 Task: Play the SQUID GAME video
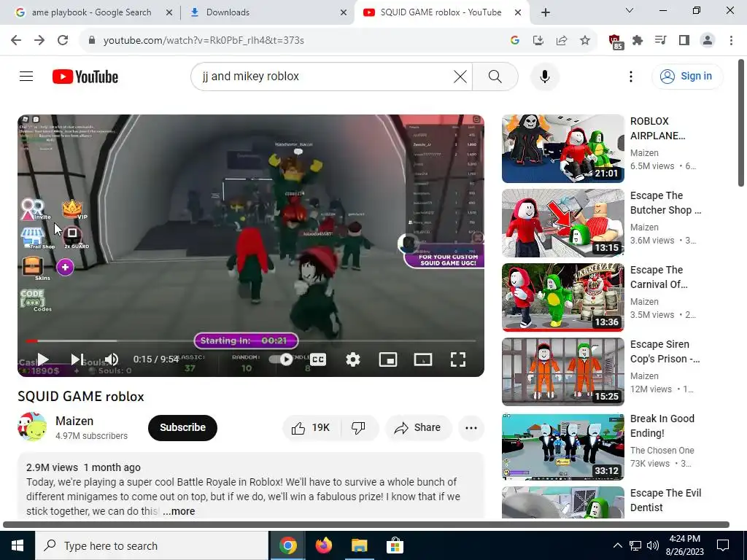pyautogui.click(x=43, y=359)
